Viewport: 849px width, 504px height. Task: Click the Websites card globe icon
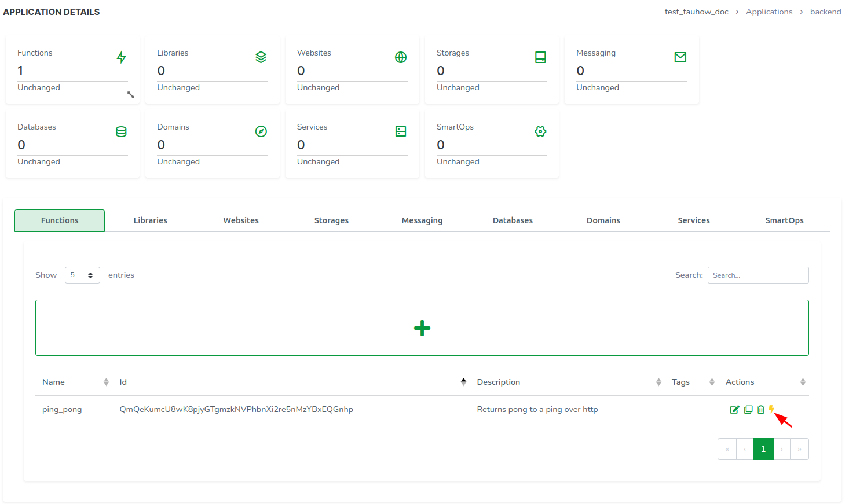click(401, 57)
